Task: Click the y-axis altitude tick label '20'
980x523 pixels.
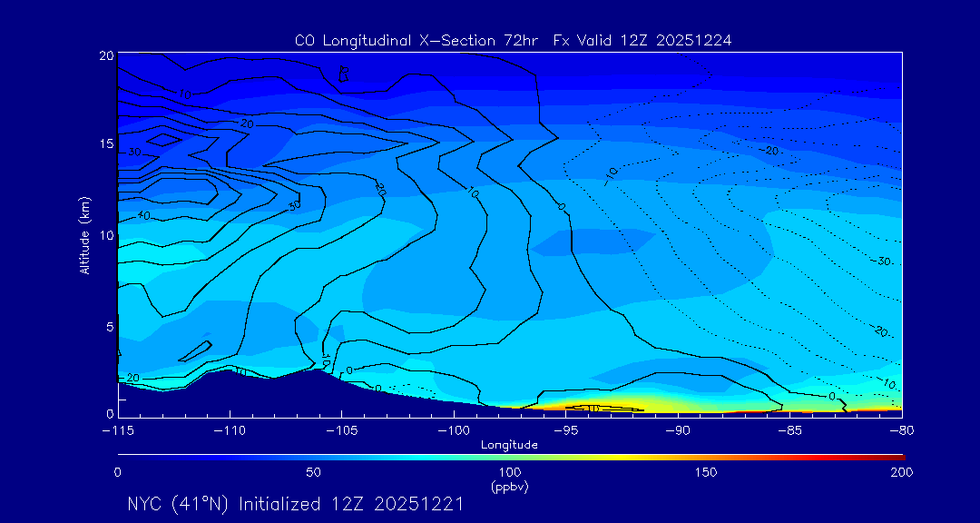Action: coord(104,55)
